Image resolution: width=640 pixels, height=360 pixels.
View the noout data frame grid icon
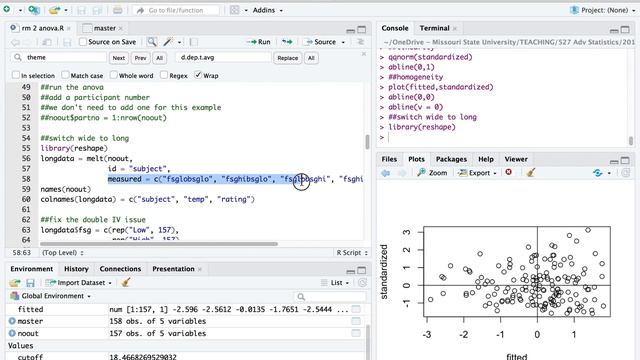[x=356, y=333]
